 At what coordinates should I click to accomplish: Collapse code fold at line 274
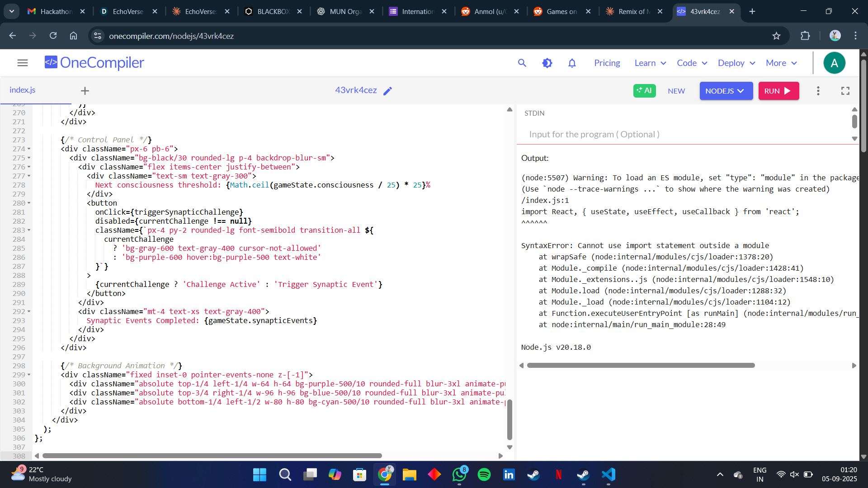[29, 149]
